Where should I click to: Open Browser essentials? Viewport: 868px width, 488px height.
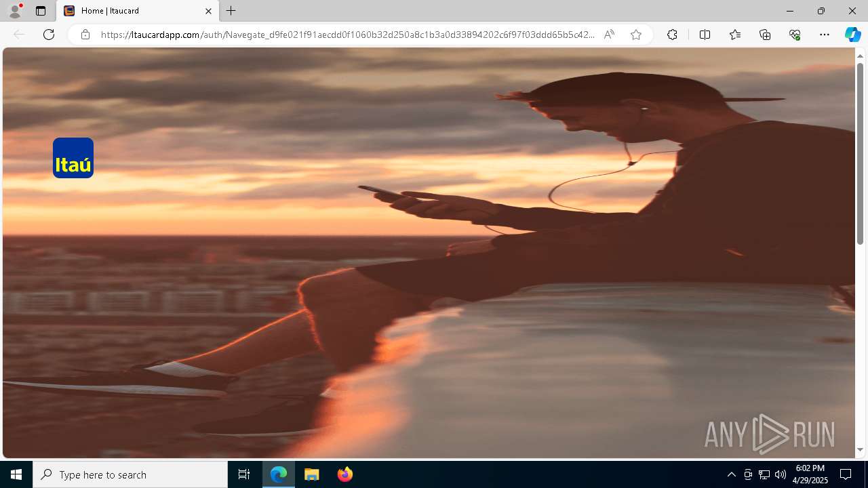(x=795, y=35)
